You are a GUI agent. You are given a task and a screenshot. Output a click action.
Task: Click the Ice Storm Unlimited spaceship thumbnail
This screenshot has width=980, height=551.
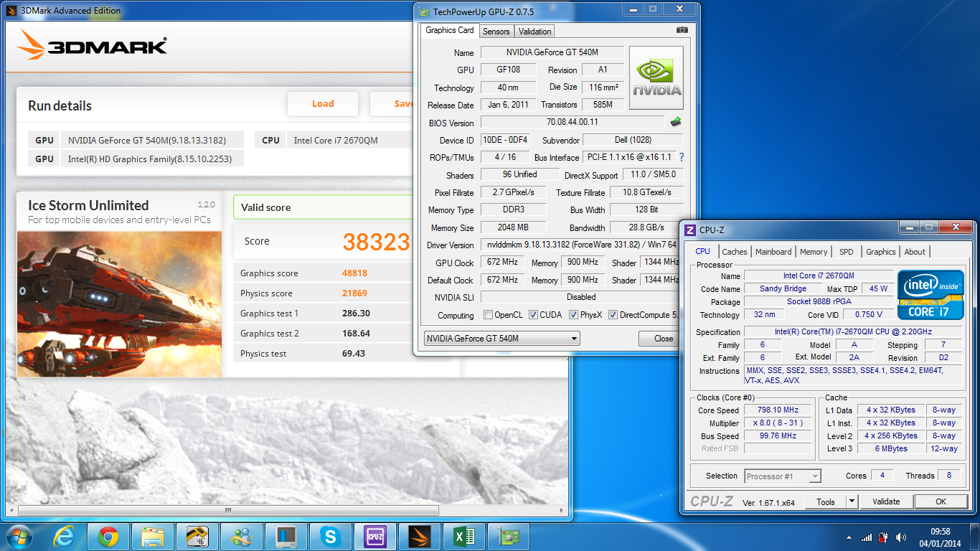(120, 304)
